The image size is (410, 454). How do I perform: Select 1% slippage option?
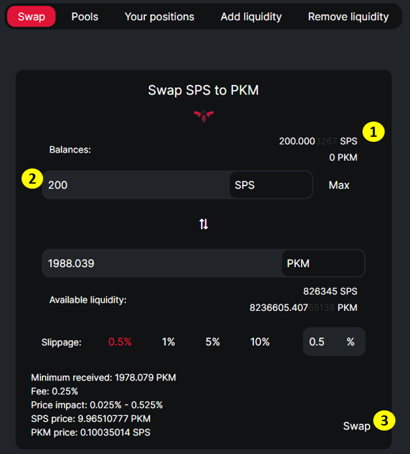168,342
